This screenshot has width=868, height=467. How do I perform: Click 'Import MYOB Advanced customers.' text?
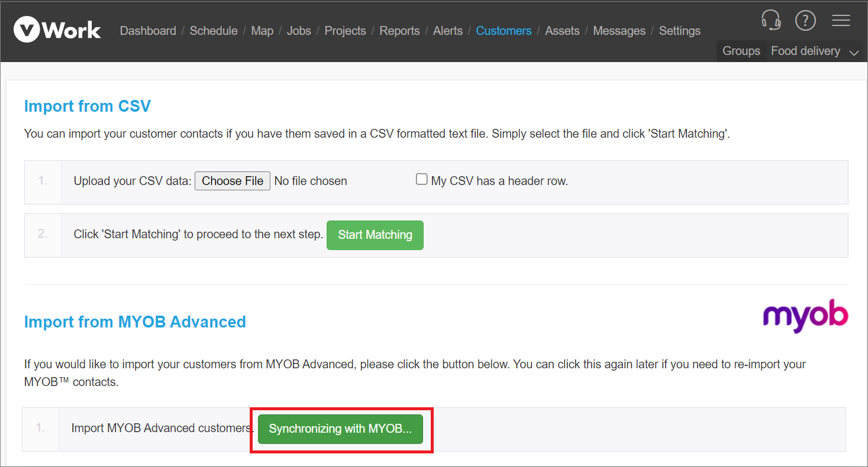(163, 428)
